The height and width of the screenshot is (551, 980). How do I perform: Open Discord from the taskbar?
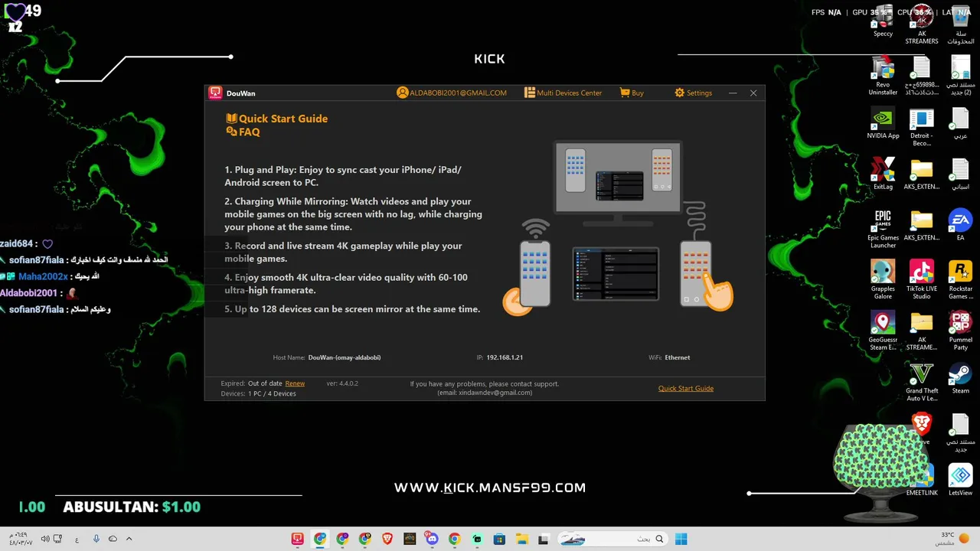(x=432, y=539)
